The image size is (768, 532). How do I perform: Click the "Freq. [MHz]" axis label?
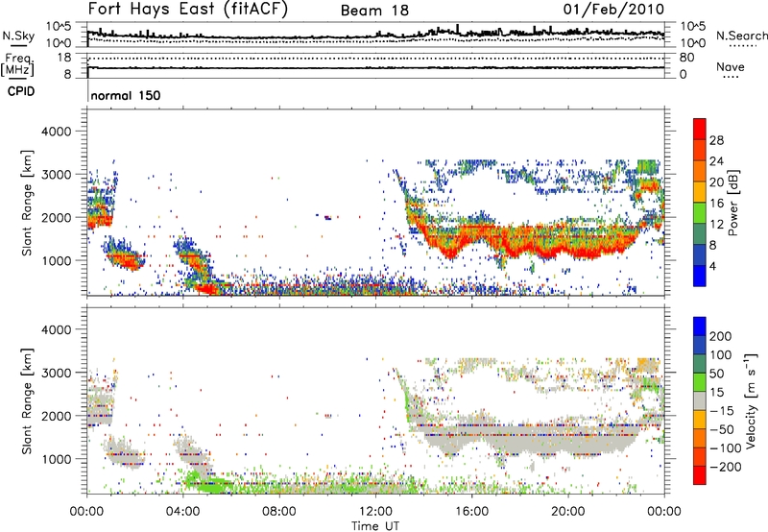[x=17, y=66]
